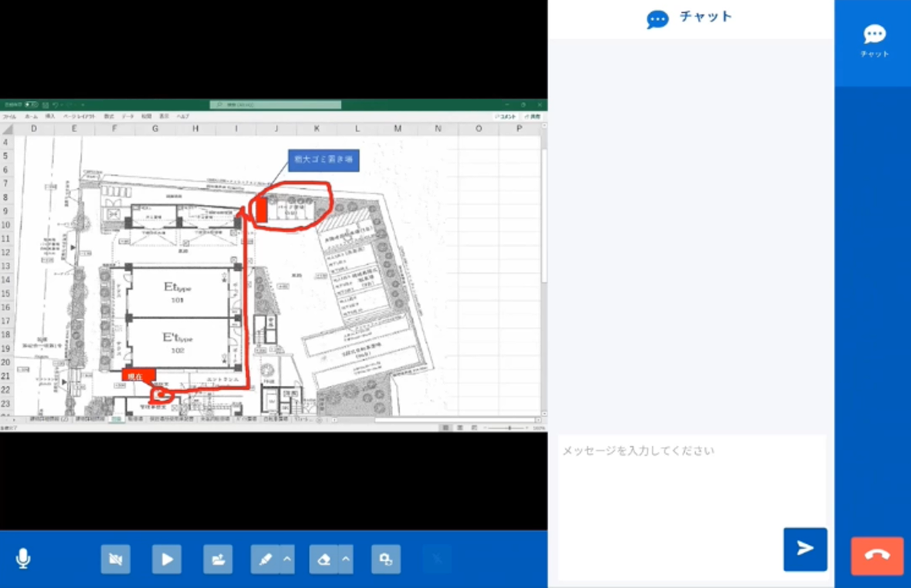Click the screen capture icon
Viewport: 911px width, 588px height.
pos(385,559)
